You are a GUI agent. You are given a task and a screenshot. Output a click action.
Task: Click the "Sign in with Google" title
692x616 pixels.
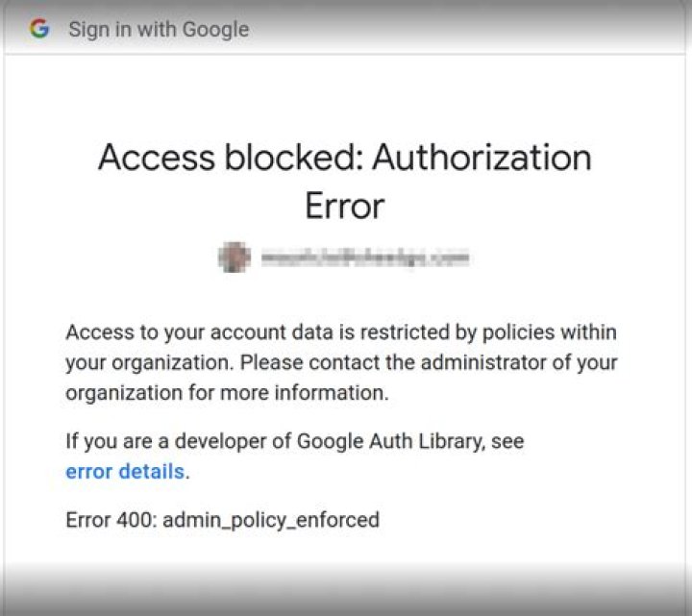click(x=159, y=29)
